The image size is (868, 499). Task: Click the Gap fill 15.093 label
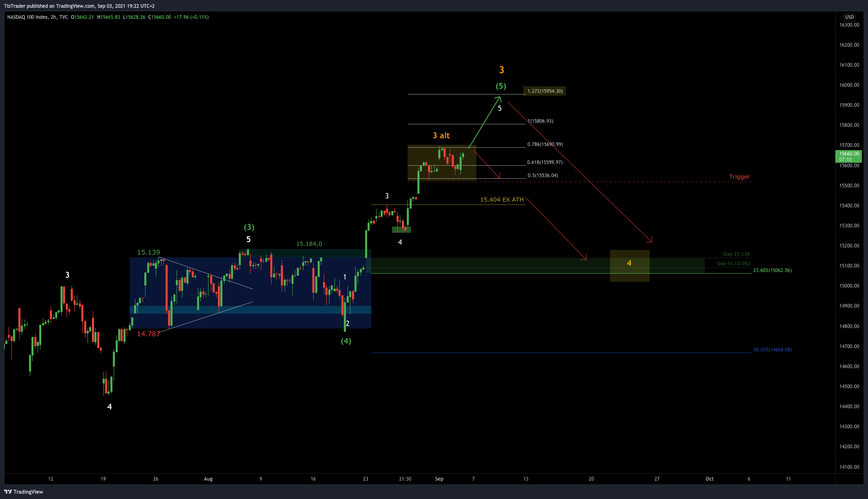733,263
